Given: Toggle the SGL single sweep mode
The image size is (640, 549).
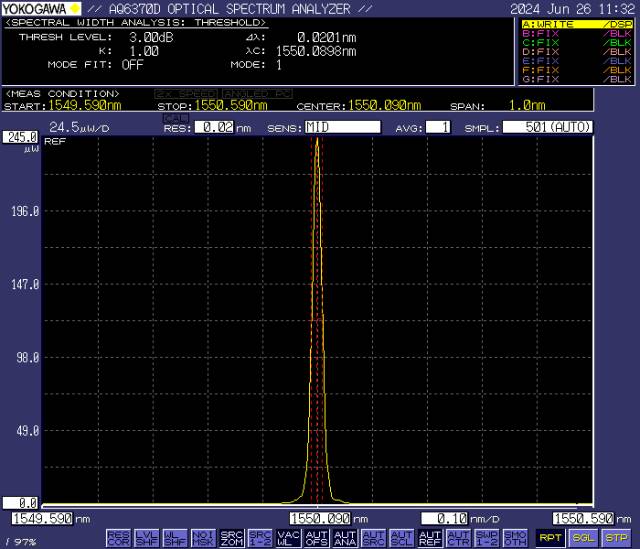Looking at the screenshot, I should point(583,538).
